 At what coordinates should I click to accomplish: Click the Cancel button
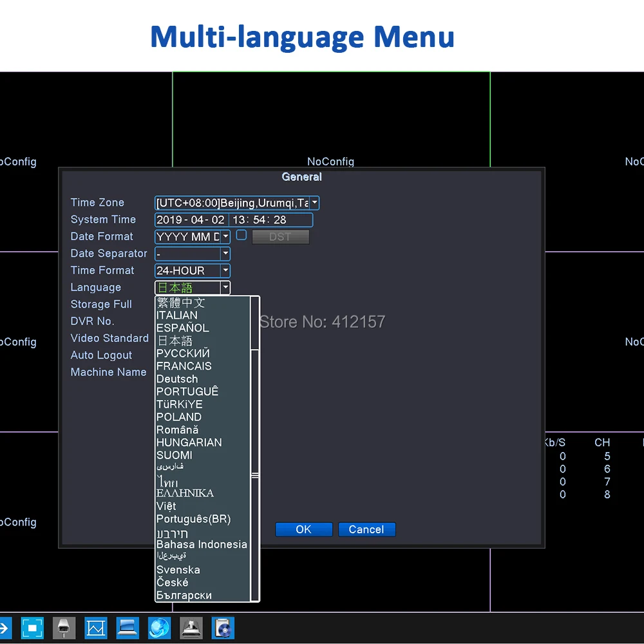[x=366, y=529]
